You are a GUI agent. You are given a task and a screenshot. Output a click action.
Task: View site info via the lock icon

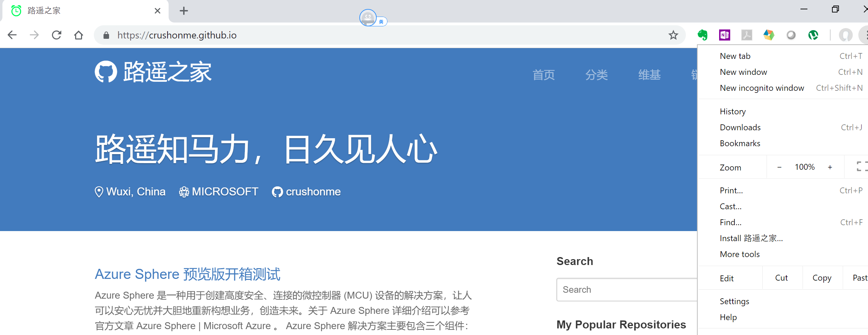tap(106, 35)
